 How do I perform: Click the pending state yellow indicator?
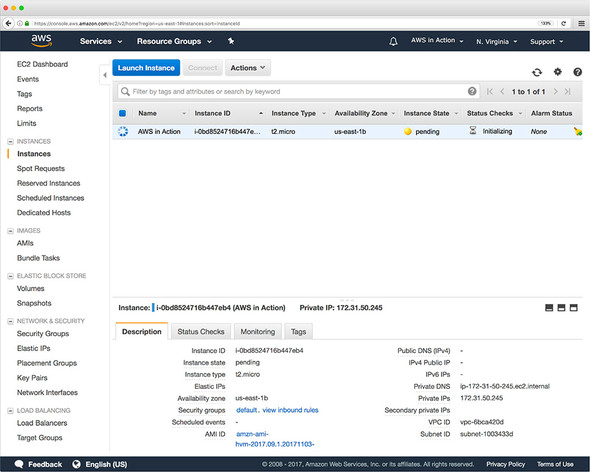coord(408,131)
